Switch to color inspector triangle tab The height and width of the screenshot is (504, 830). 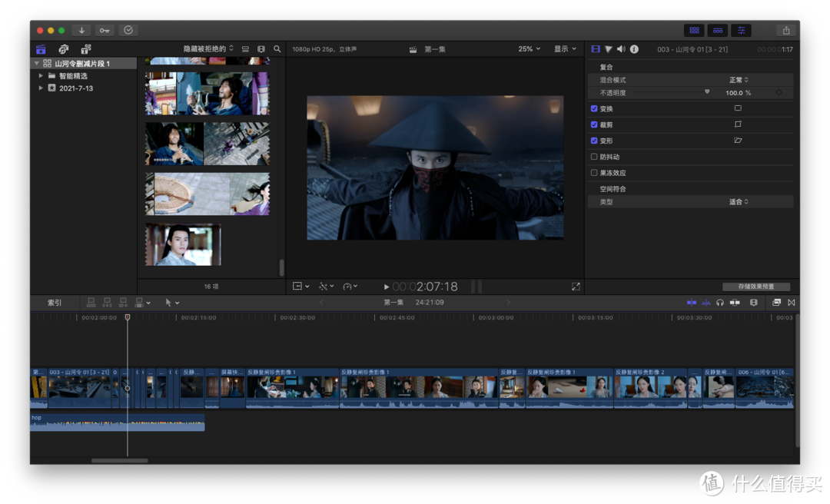pyautogui.click(x=609, y=49)
